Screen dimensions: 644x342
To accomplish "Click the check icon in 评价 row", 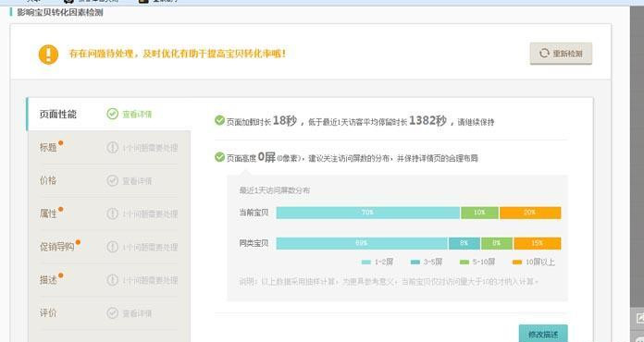I will click(113, 313).
